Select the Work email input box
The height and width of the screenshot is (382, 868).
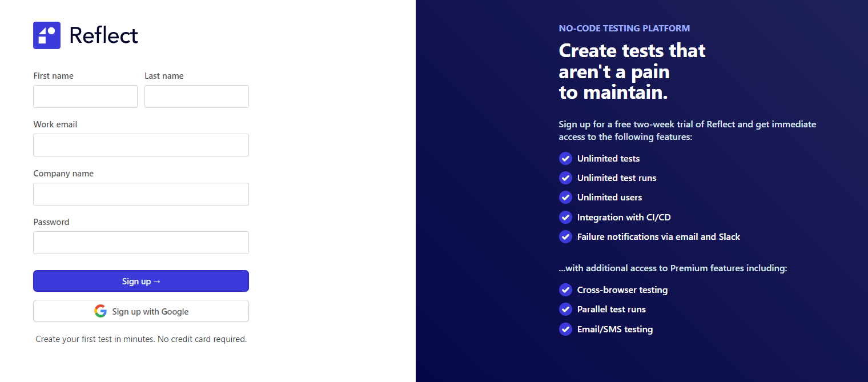pyautogui.click(x=141, y=145)
